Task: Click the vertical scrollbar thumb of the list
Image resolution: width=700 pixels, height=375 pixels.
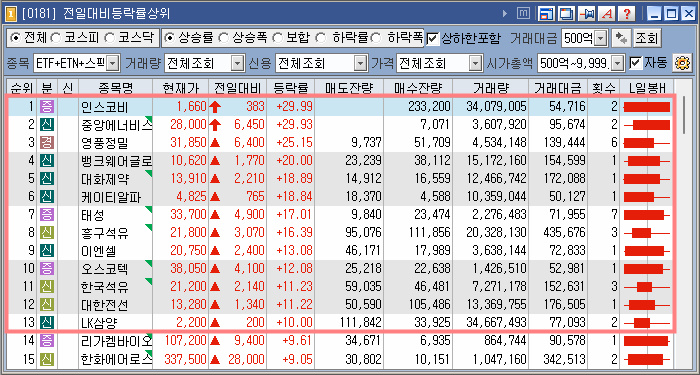Action: pyautogui.click(x=684, y=114)
